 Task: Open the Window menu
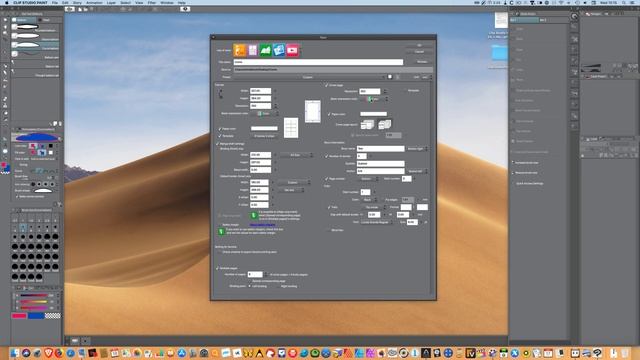click(x=167, y=2)
